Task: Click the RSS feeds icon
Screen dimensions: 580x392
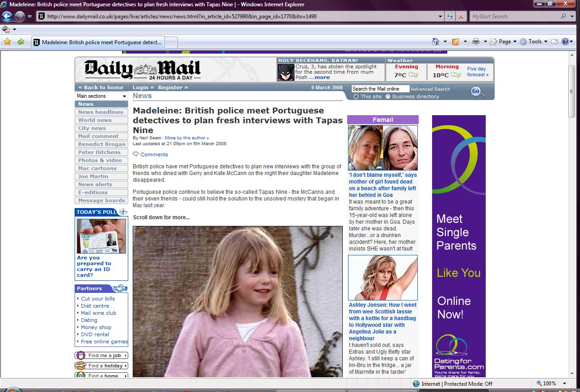Action: (x=455, y=42)
